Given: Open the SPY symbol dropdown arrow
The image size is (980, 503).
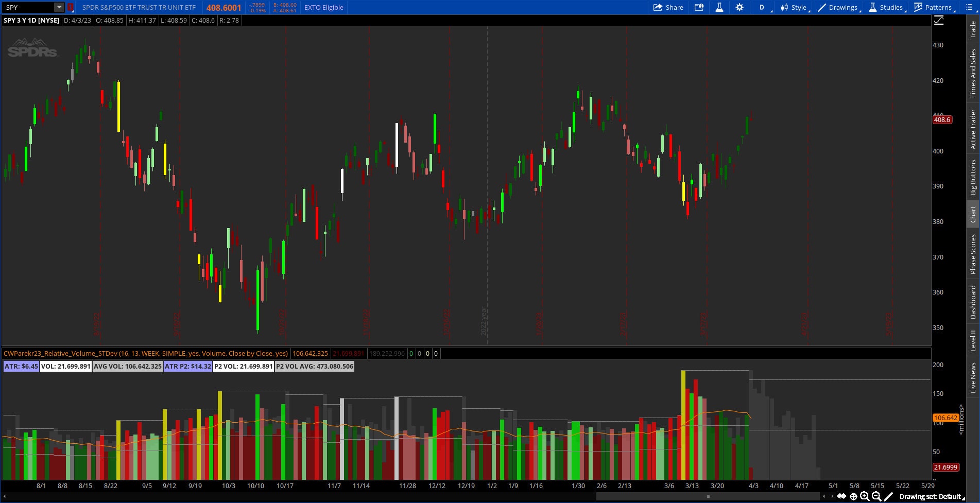Looking at the screenshot, I should click(59, 7).
